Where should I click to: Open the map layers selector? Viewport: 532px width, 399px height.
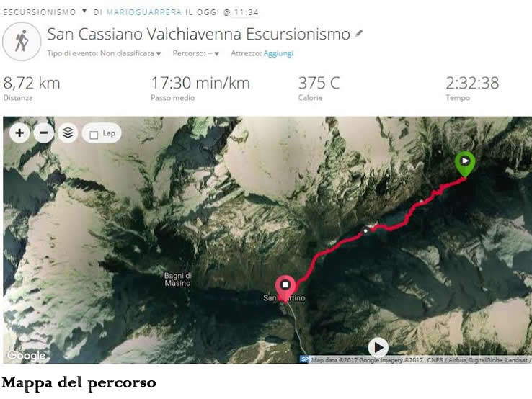coord(68,133)
